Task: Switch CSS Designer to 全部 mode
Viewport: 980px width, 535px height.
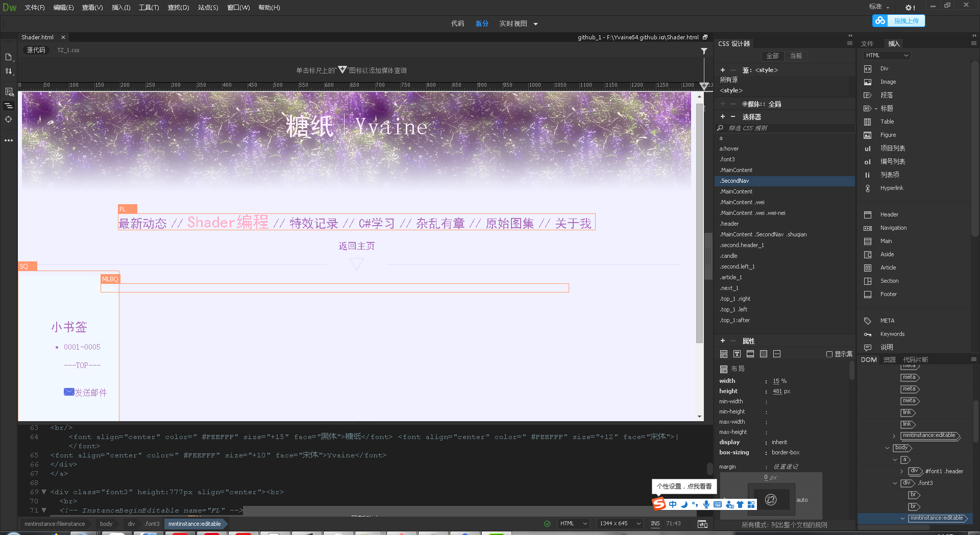Action: coord(772,56)
